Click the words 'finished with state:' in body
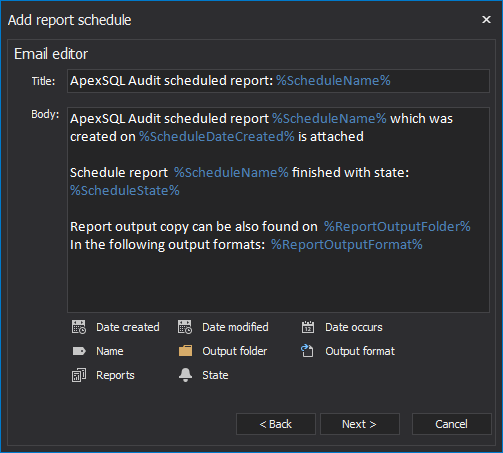503x453 pixels. tap(350, 173)
